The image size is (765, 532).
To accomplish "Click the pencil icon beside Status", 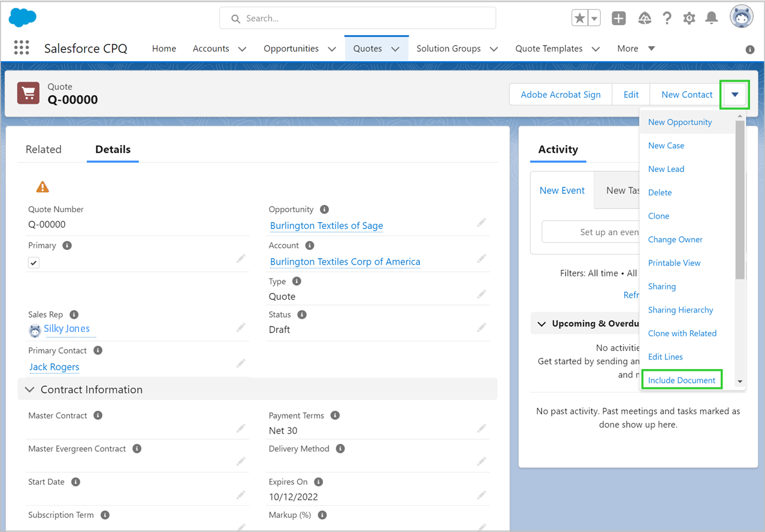I will [x=482, y=328].
